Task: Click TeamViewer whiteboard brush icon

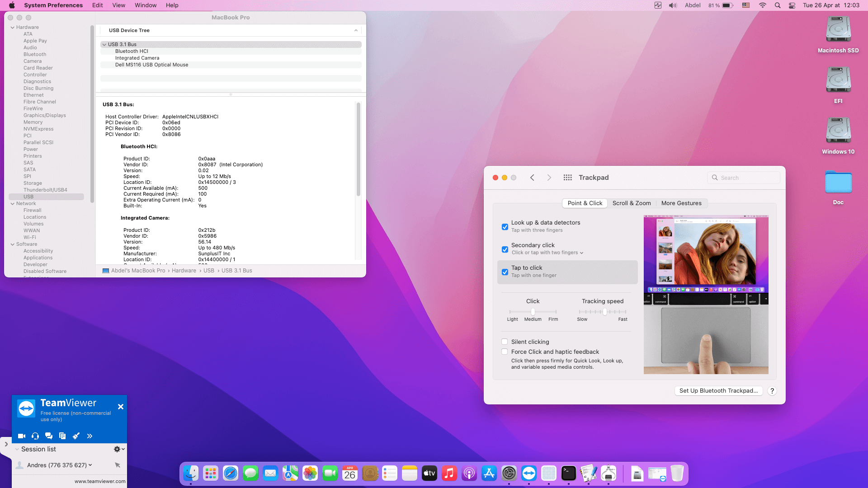Action: [x=76, y=436]
